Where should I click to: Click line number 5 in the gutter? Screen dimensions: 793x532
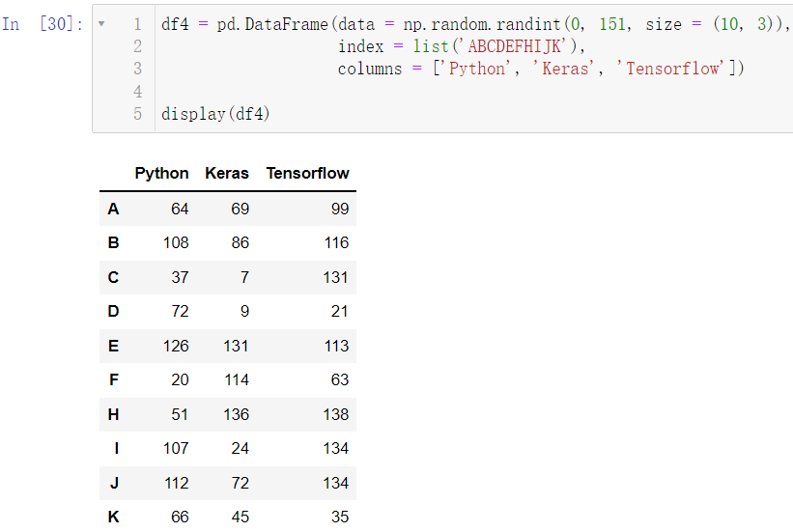[x=137, y=113]
